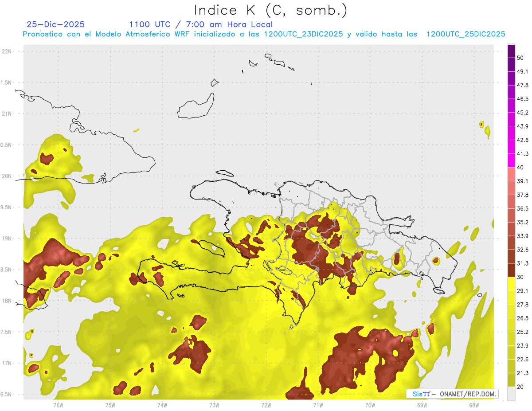The image size is (532, 411).
Task: Click colorbar value "43.9"
Action: [522, 126]
